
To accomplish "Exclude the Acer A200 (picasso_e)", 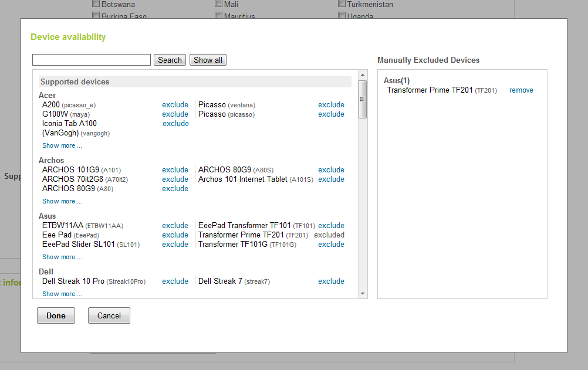I will tap(175, 105).
